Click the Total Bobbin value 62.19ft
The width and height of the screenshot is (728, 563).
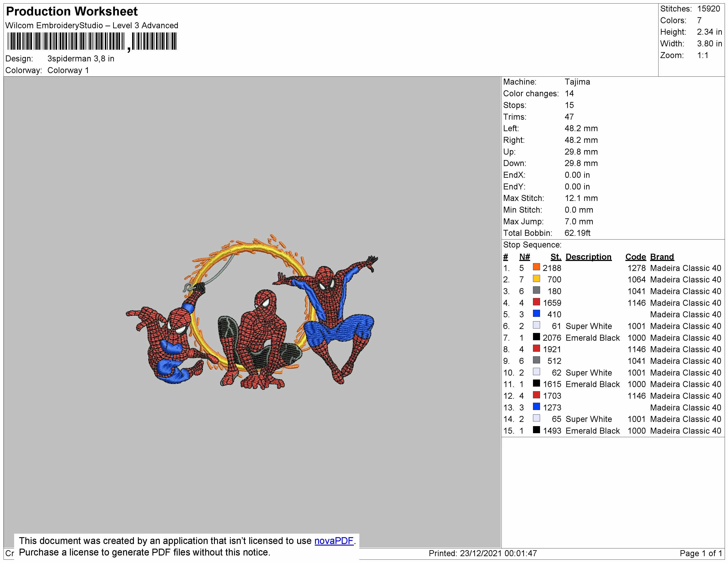coord(577,233)
